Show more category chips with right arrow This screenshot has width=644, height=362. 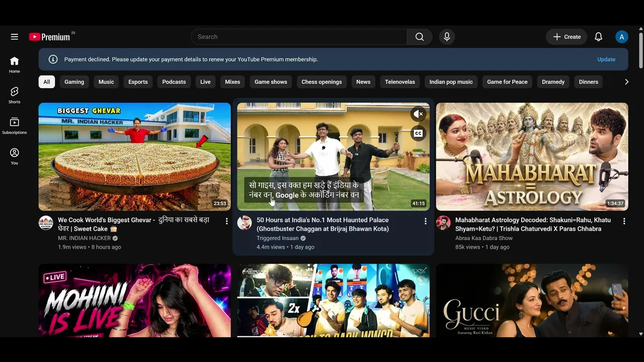click(x=626, y=82)
